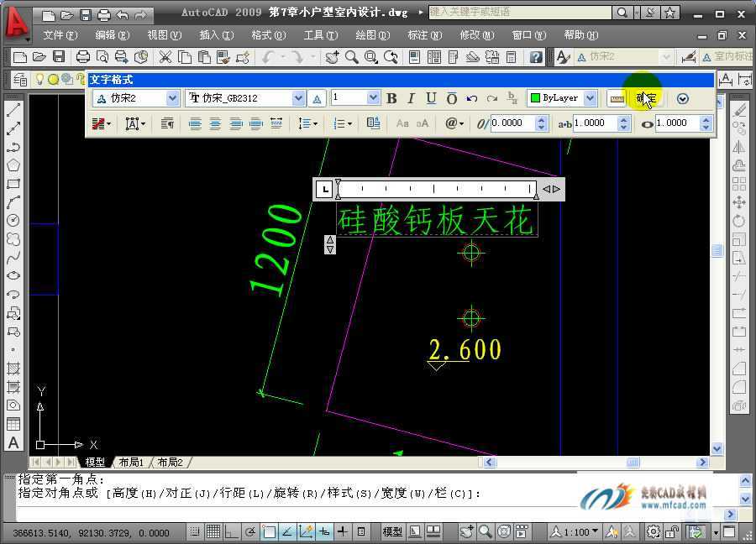Open the text format Options round arrow button

pos(682,99)
